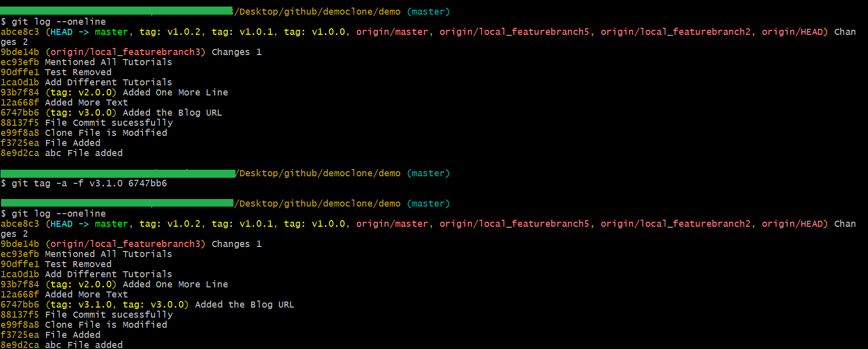Click 'File Commit sucessfully' message in first log
The height and width of the screenshot is (349, 868).
pyautogui.click(x=109, y=123)
